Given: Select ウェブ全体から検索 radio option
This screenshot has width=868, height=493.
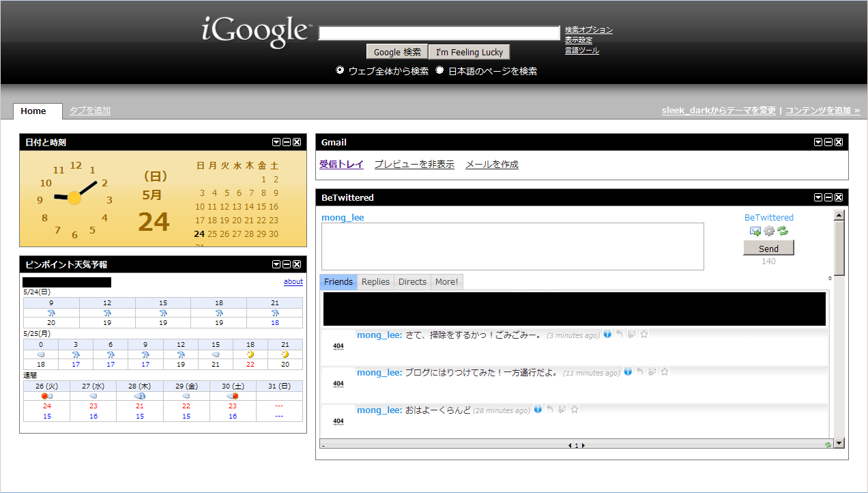Looking at the screenshot, I should tap(340, 70).
